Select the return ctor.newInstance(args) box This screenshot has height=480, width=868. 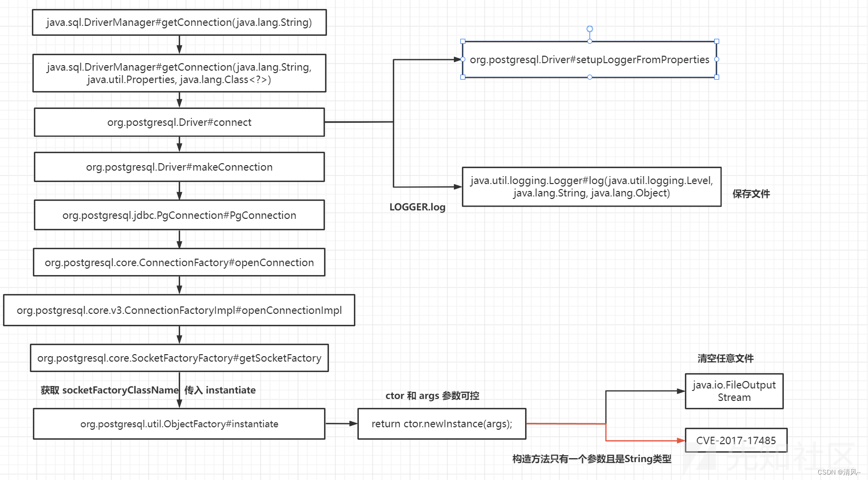click(x=442, y=424)
